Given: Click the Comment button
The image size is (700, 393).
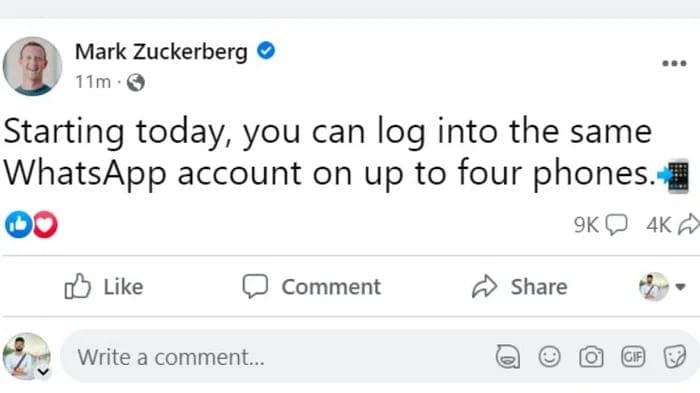Looking at the screenshot, I should pyautogui.click(x=311, y=286).
